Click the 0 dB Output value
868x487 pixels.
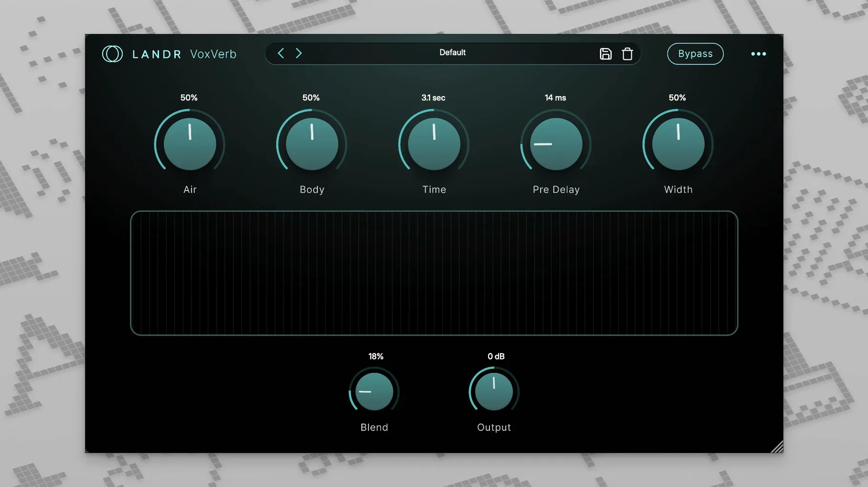[x=496, y=356]
